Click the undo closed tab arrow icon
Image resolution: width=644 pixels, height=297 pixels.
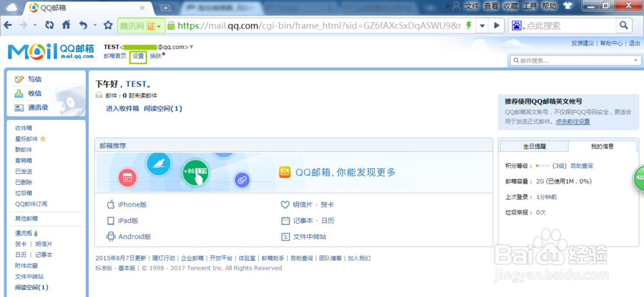pyautogui.click(x=83, y=25)
